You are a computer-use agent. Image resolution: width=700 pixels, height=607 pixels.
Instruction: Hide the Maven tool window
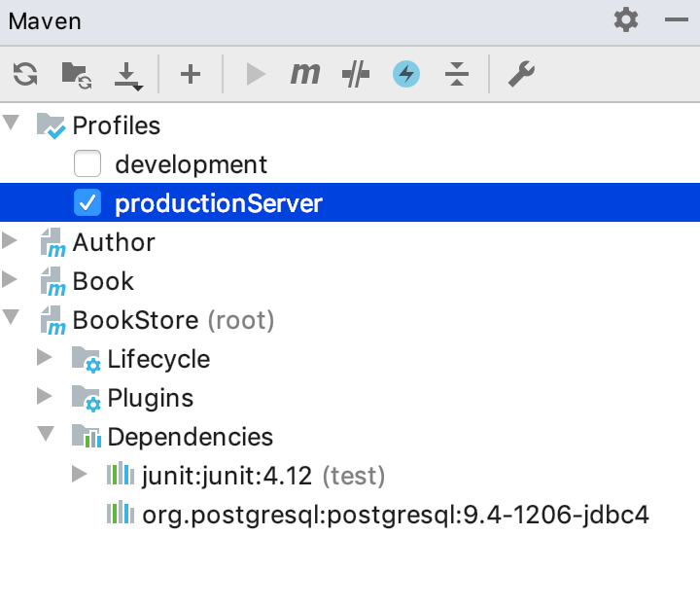pos(676,19)
